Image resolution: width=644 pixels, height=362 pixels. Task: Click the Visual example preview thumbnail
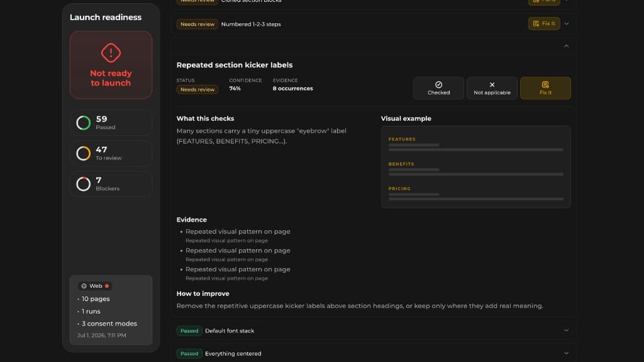coord(475,167)
